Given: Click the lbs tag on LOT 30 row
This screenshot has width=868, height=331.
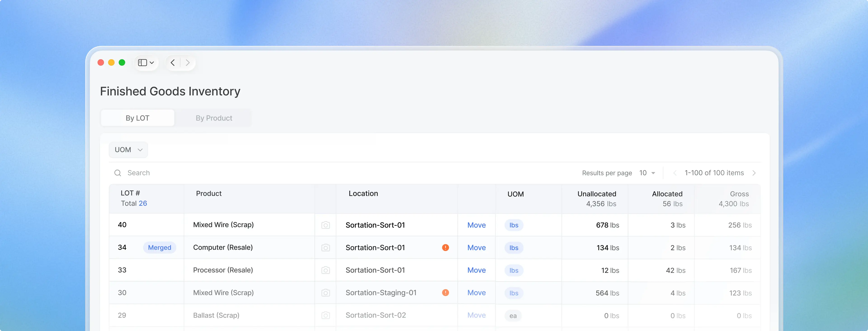Looking at the screenshot, I should 514,293.
